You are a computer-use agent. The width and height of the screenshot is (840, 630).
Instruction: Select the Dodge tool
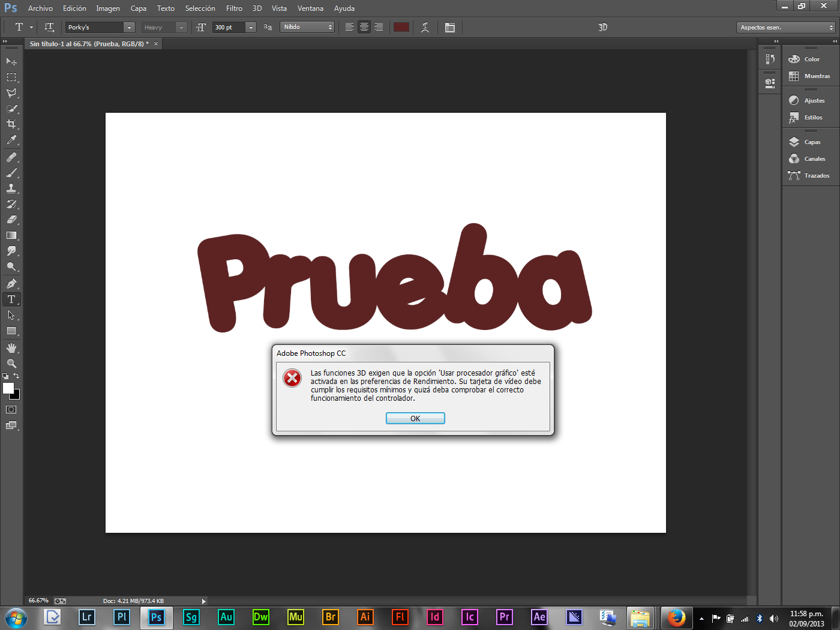[11, 266]
